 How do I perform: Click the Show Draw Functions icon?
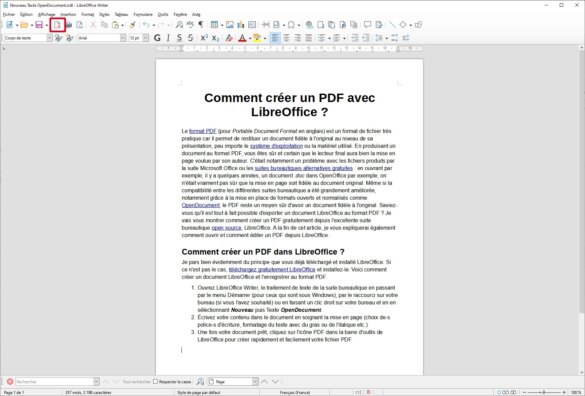point(418,25)
